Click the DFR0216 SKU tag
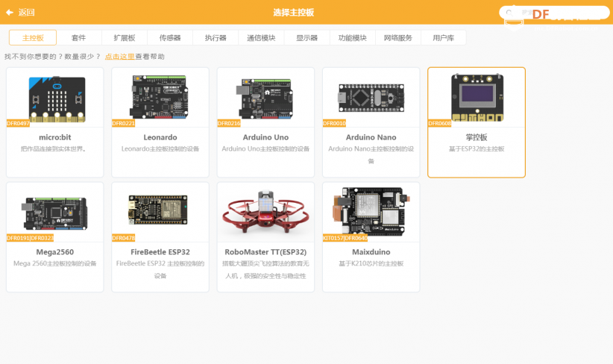Screen dimensions: 613x364 (x=229, y=124)
